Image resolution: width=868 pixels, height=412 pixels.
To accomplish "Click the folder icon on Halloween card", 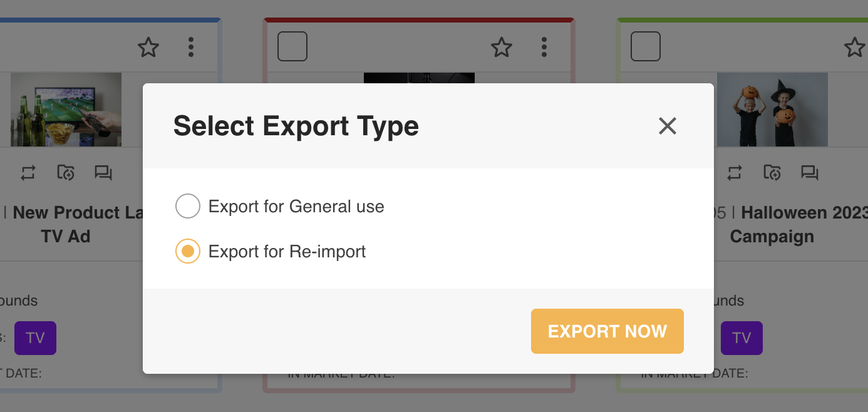I will (x=772, y=173).
